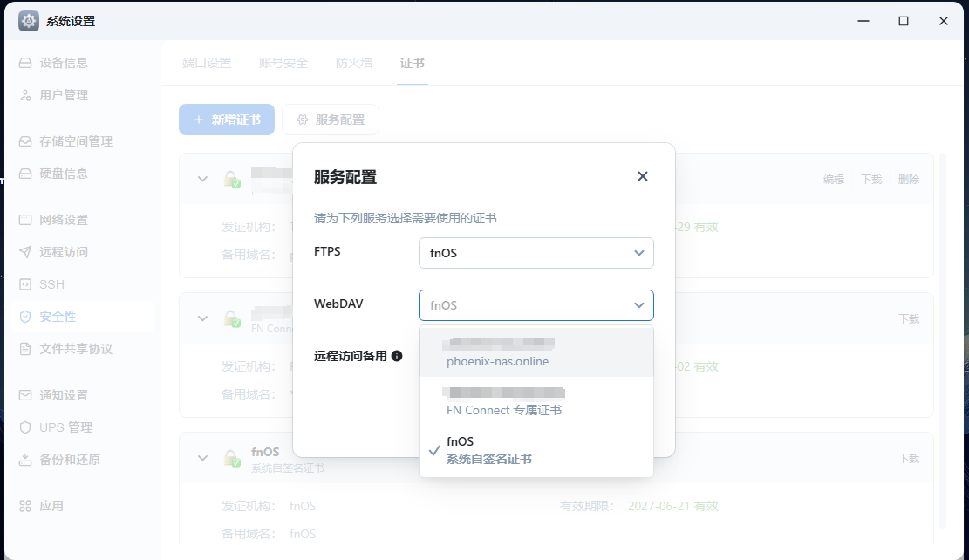Minimize the 系统设置 window

pyautogui.click(x=863, y=21)
